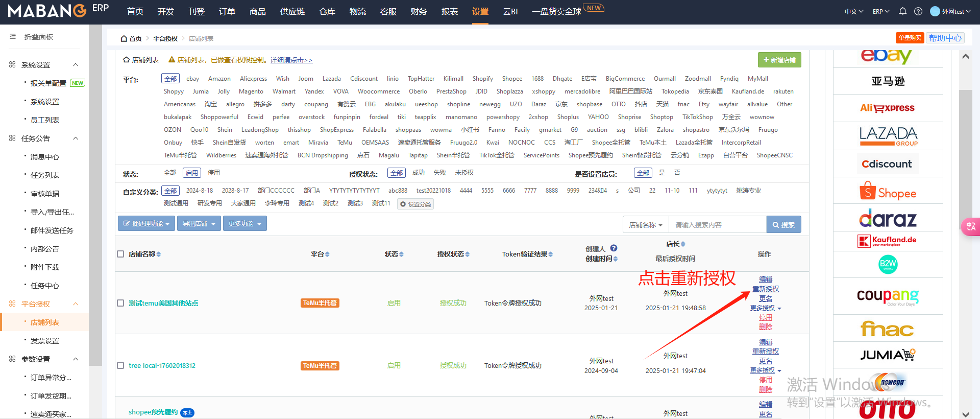Screen dimensions: 980x419
Task: Open 店铺名称 search field selector
Action: 646,225
